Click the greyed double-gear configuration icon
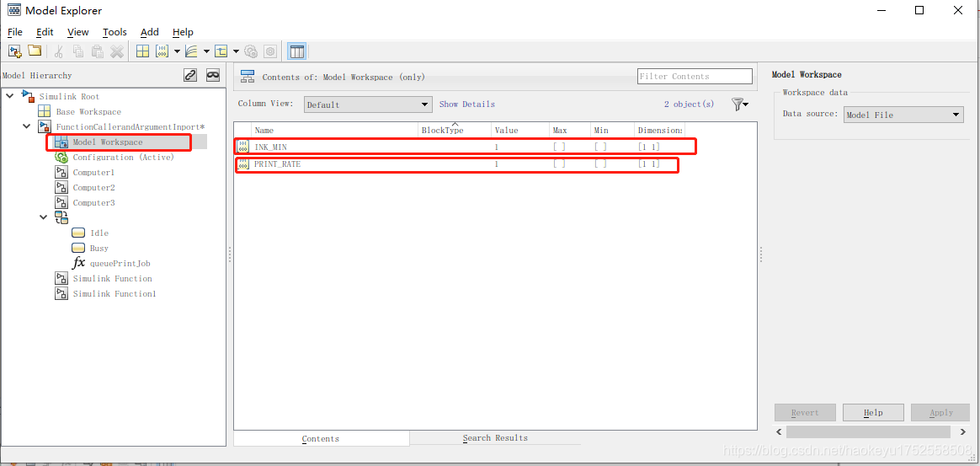This screenshot has height=466, width=980. click(x=251, y=51)
